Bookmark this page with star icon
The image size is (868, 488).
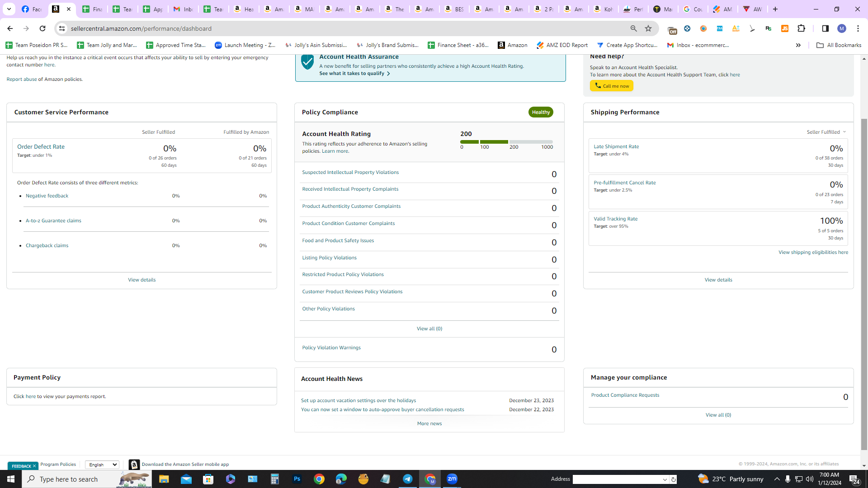pos(648,28)
